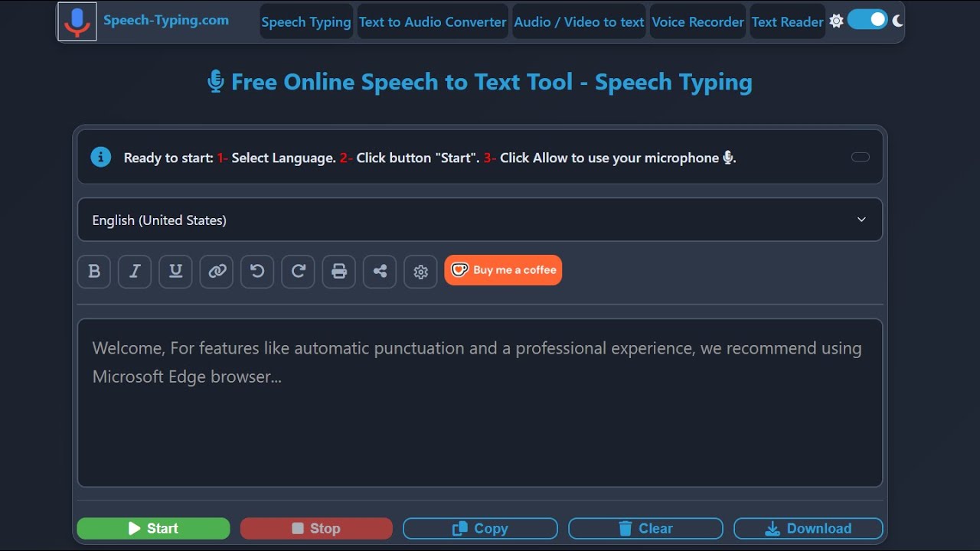
Task: Insert a link with the chain icon
Action: pos(217,271)
